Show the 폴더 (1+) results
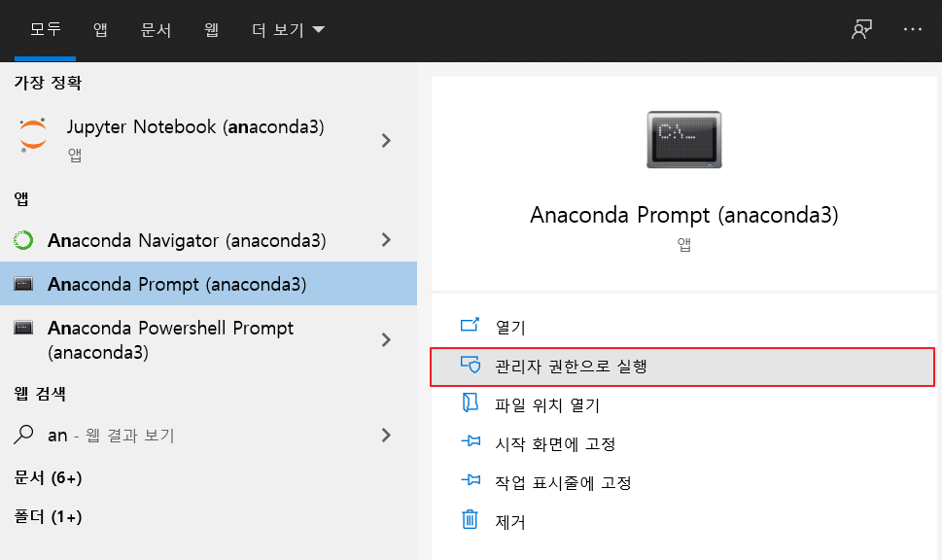 (x=48, y=517)
